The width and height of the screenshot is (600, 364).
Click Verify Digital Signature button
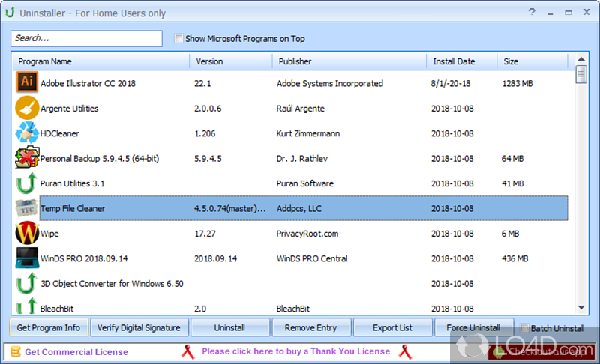point(139,328)
